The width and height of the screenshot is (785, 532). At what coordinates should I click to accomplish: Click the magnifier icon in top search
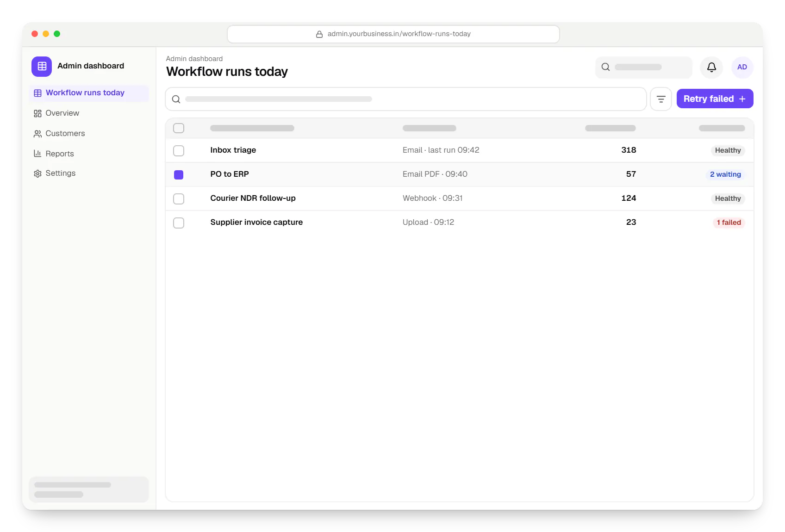click(x=605, y=67)
